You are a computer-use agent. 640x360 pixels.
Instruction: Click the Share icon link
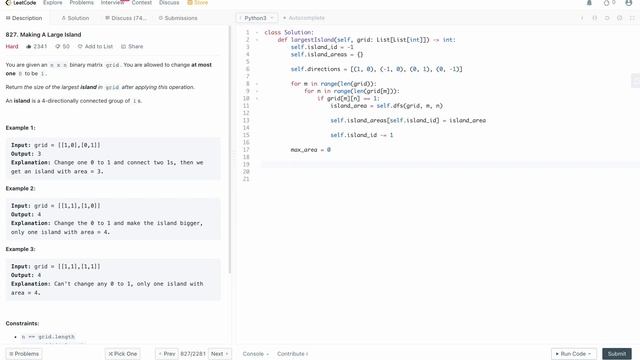132,47
